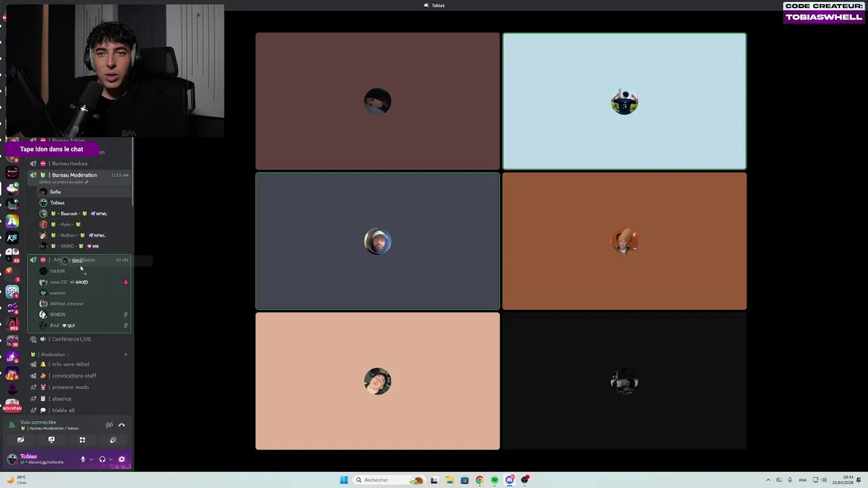Open Google Chrome from the taskbar
The image size is (868, 488).
coord(479,480)
